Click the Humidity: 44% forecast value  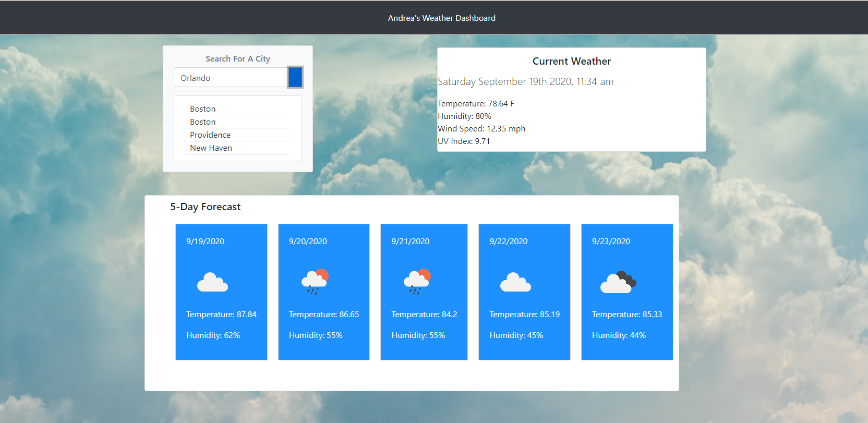(619, 335)
